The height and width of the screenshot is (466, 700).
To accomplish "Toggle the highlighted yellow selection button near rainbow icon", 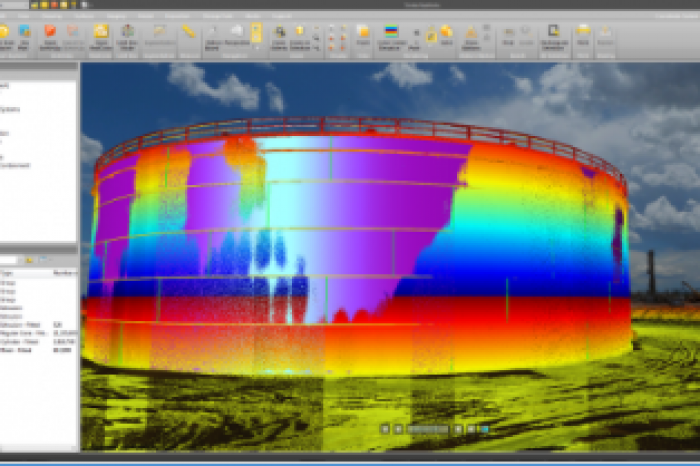I will click(x=431, y=36).
